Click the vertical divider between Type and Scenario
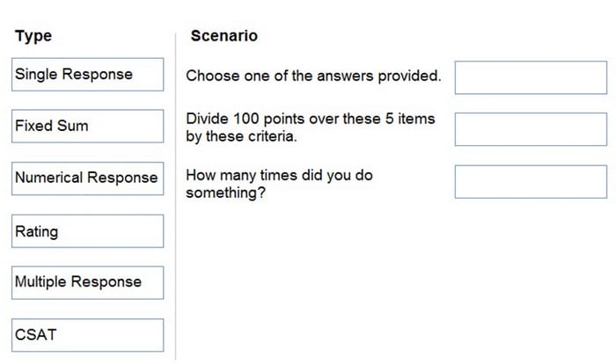The width and height of the screenshot is (616, 364). click(176, 196)
